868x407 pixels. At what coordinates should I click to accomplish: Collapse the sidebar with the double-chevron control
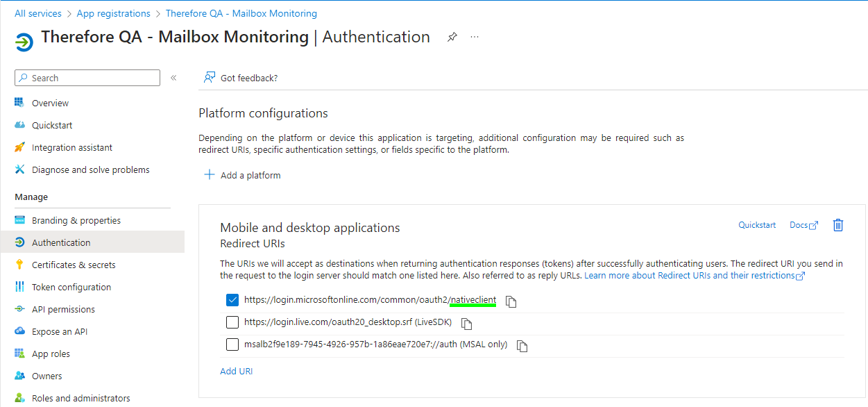point(173,78)
